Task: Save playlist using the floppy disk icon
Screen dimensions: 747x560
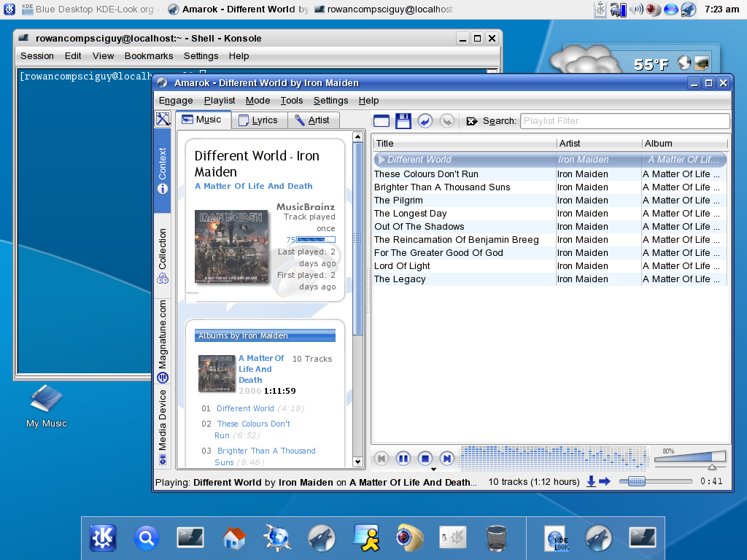Action: 403,121
